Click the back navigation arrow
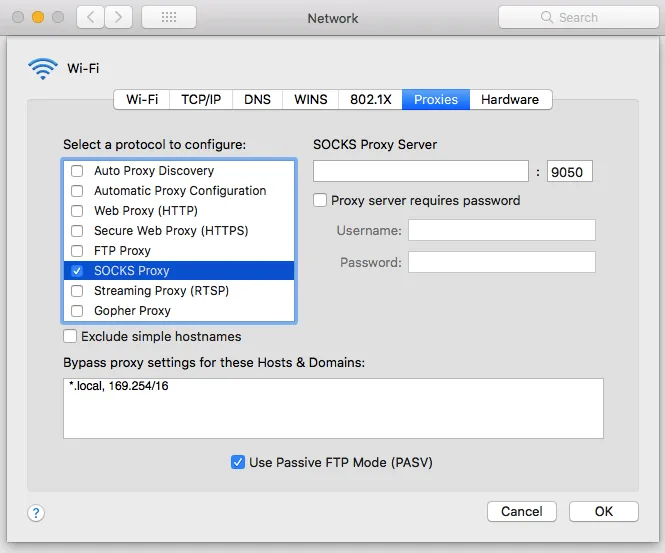 tap(90, 17)
